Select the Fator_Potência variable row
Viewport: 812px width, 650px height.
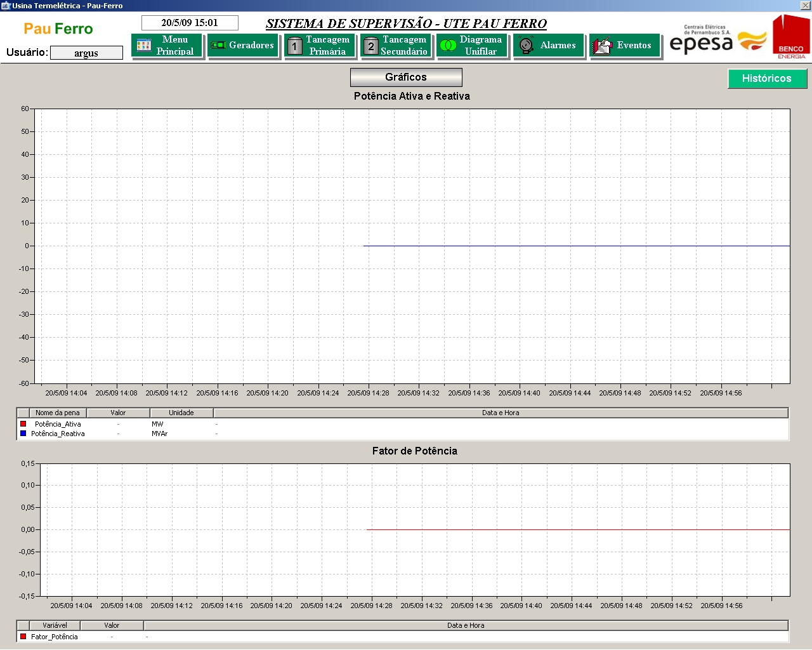coord(403,636)
